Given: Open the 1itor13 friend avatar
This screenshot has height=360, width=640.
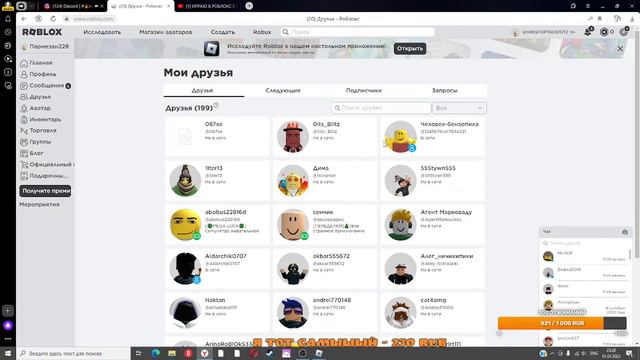Looking at the screenshot, I should pos(185,180).
